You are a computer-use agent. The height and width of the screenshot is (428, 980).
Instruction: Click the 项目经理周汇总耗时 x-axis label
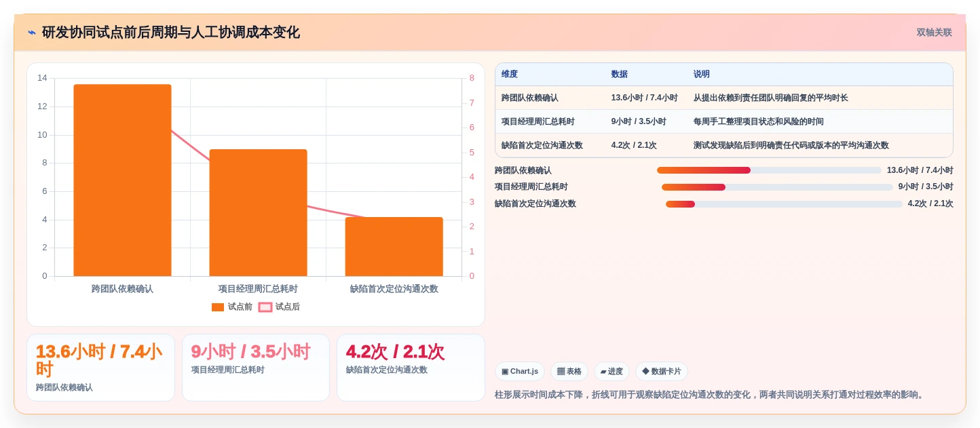click(x=258, y=289)
